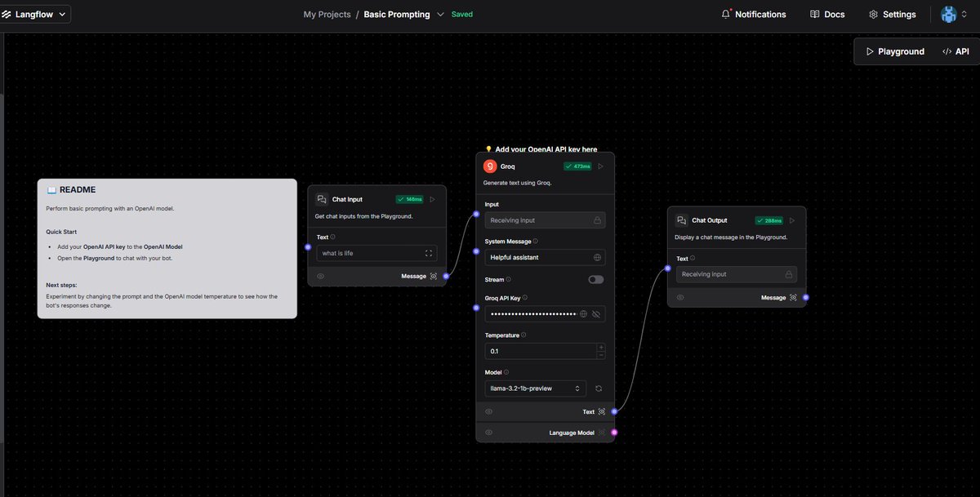
Task: Toggle the Stream switch
Action: point(596,279)
